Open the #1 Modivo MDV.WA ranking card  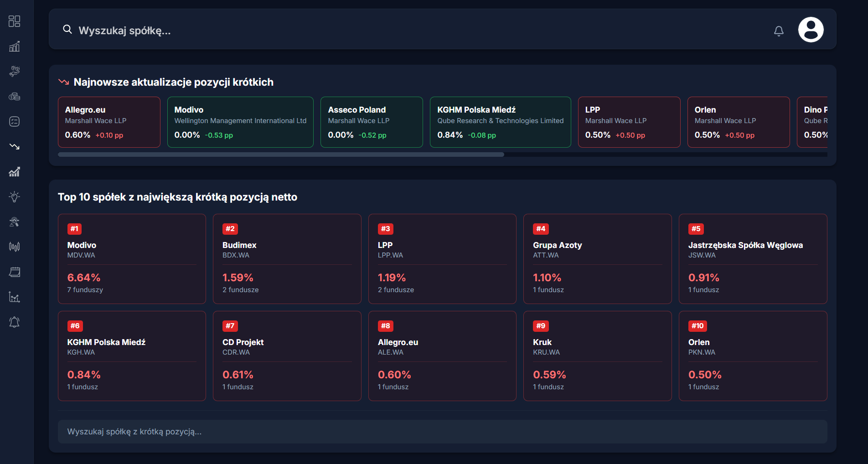pyautogui.click(x=132, y=259)
